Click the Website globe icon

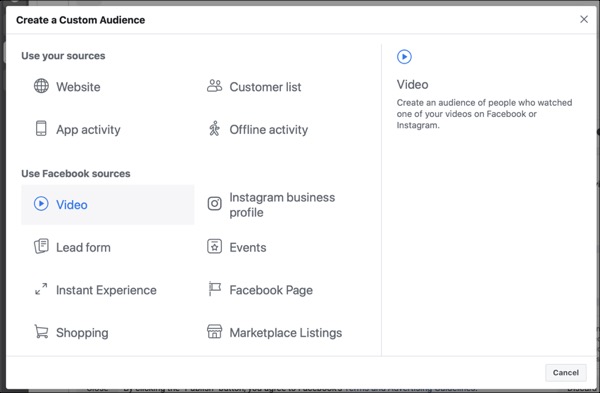(x=41, y=86)
